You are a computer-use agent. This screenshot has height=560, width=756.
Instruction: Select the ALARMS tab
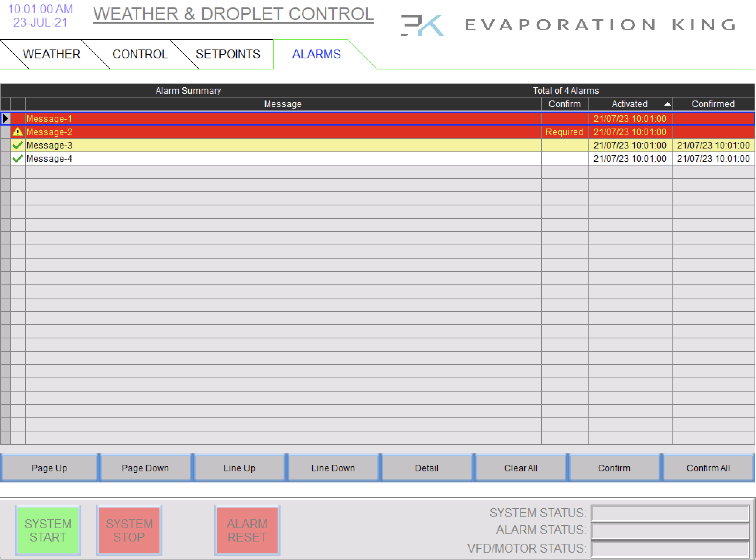tap(316, 54)
